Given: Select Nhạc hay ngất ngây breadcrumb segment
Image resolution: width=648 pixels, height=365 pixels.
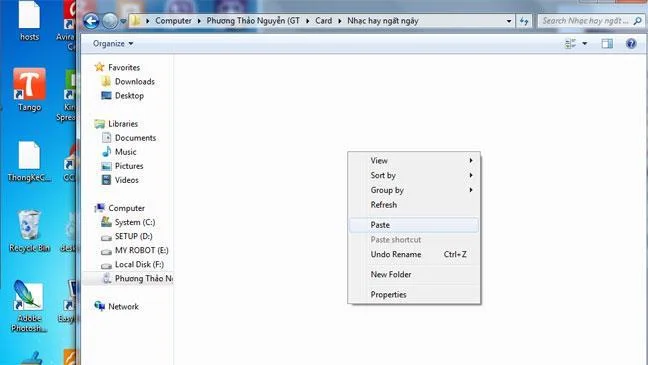Looking at the screenshot, I should pyautogui.click(x=383, y=21).
